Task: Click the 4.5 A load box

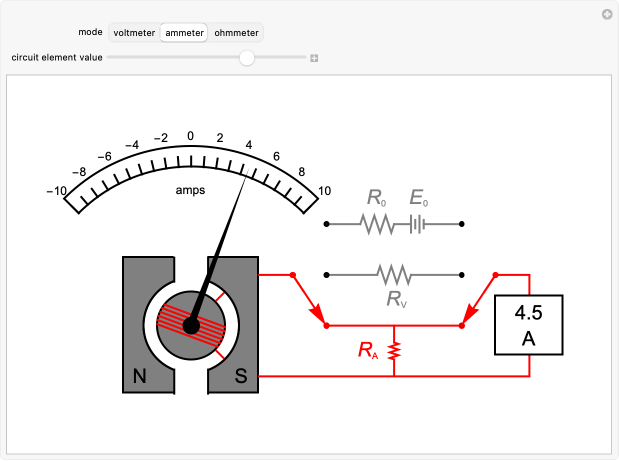Action: tap(529, 325)
